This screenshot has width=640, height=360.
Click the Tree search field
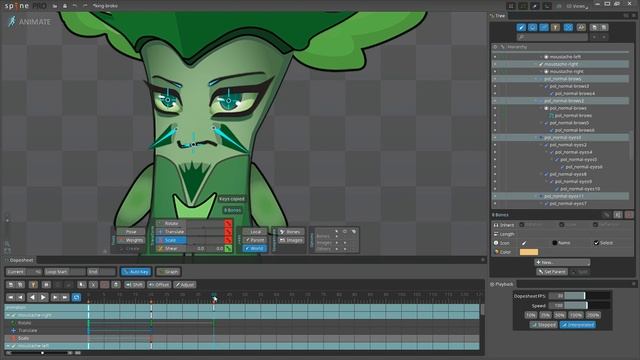[x=552, y=37]
